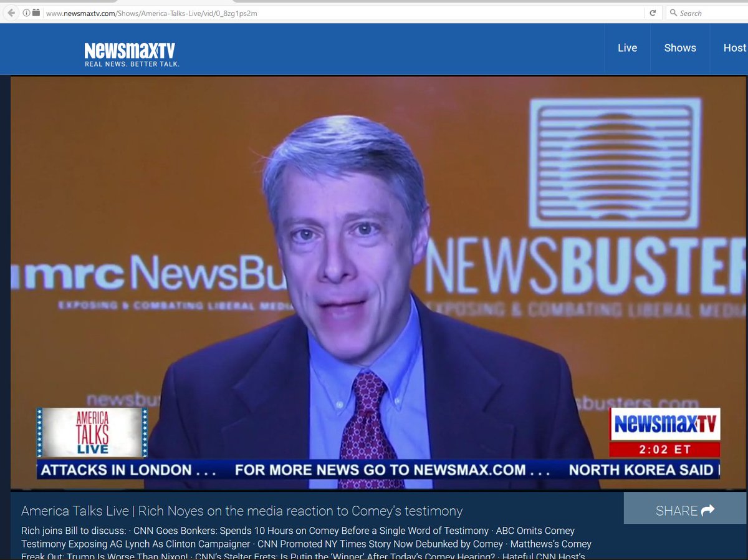Click the browser back arrow button
This screenshot has width=748, height=560.
(x=11, y=12)
